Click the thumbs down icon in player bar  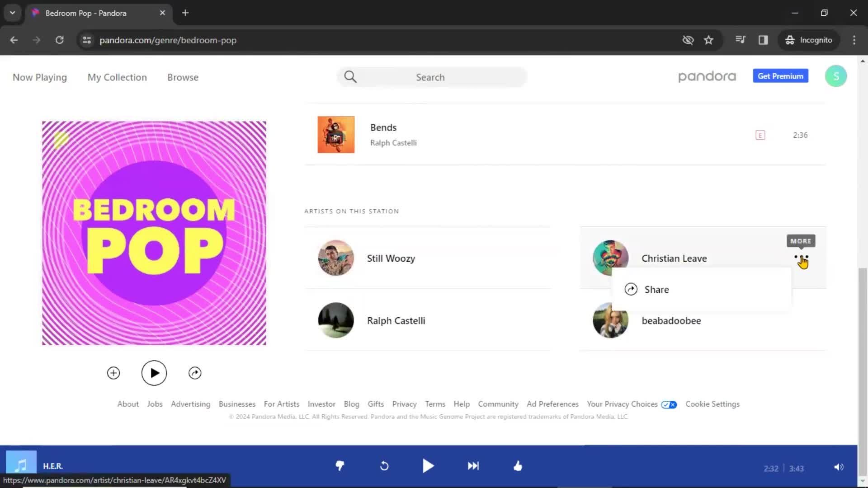coord(340,466)
